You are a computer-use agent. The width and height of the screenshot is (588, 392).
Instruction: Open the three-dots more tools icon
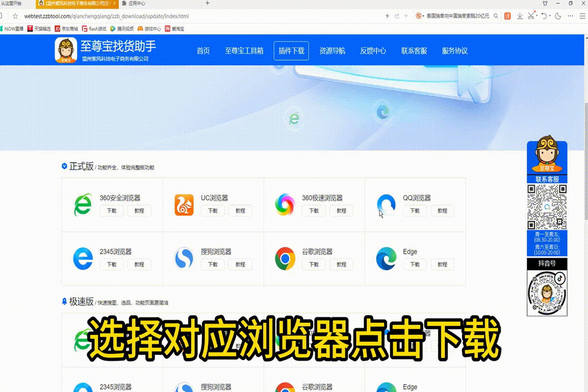tap(570, 16)
